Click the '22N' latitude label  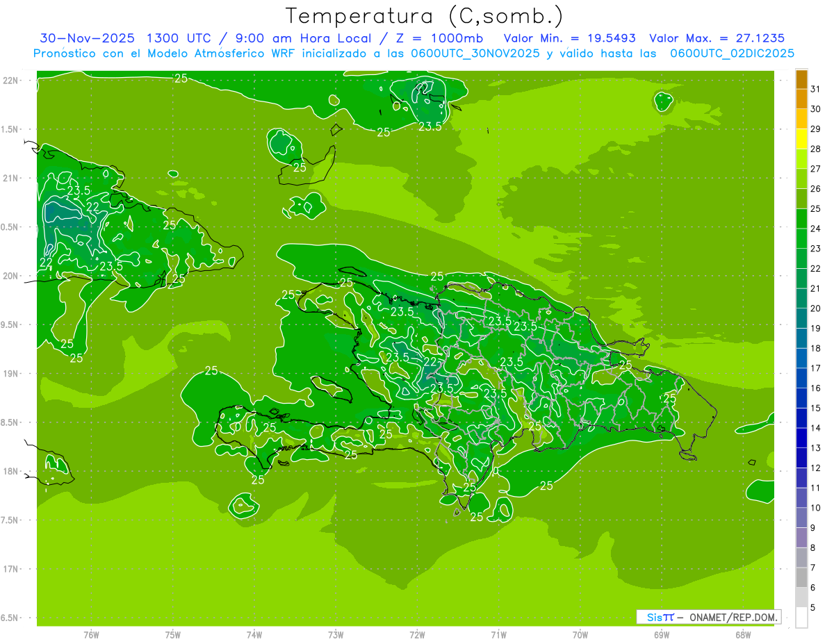point(11,81)
